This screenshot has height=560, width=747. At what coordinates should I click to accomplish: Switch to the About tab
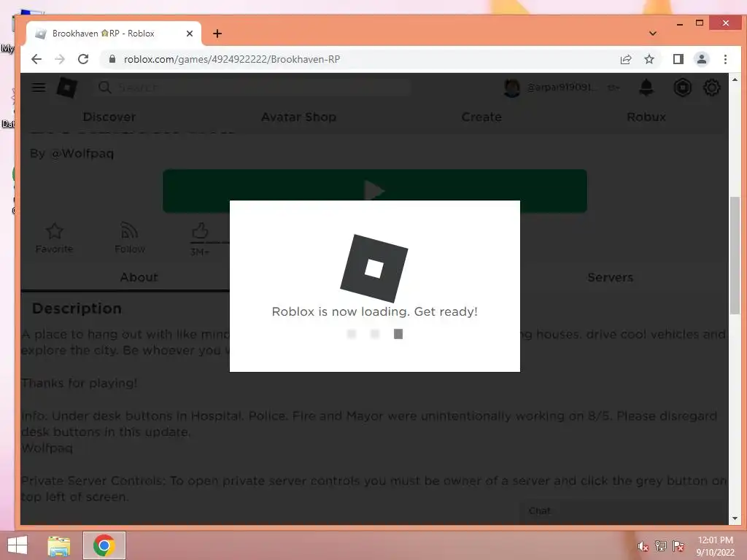click(x=139, y=277)
